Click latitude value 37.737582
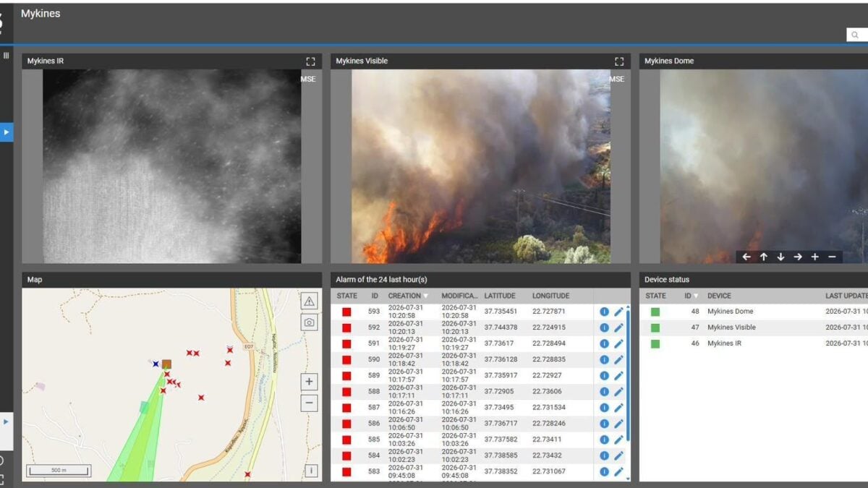Image resolution: width=868 pixels, height=488 pixels. click(501, 440)
